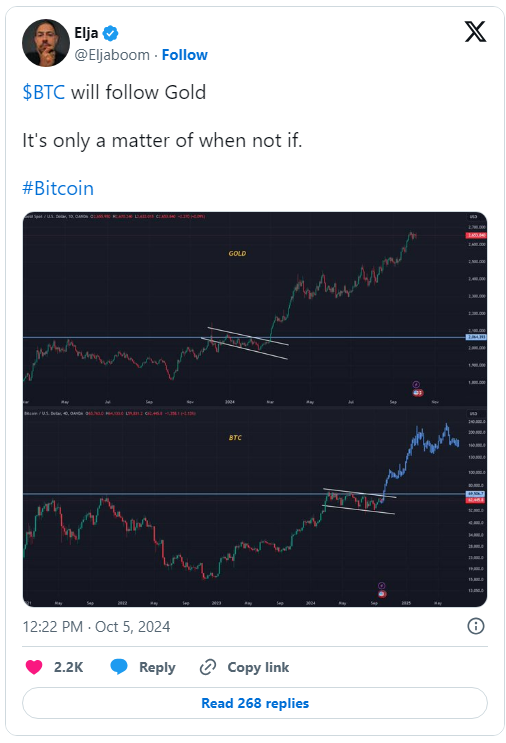Click the 2.2K likes count
The image size is (506, 743).
pyautogui.click(x=69, y=667)
